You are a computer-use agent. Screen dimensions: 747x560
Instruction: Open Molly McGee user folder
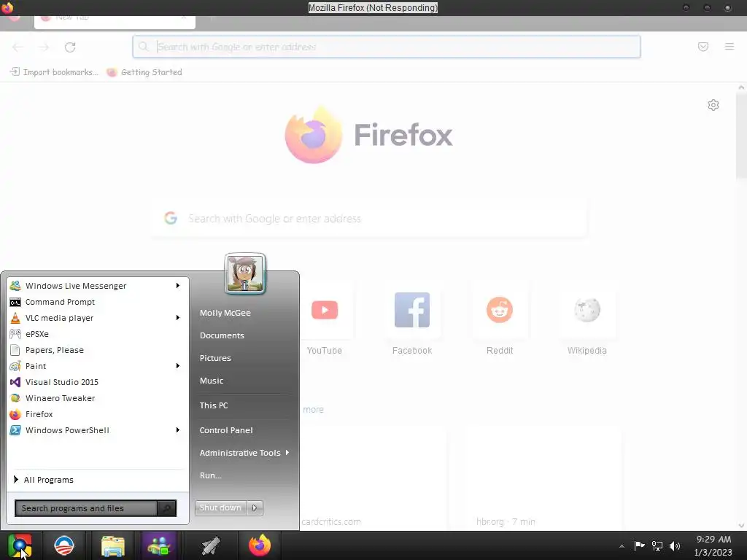(225, 313)
